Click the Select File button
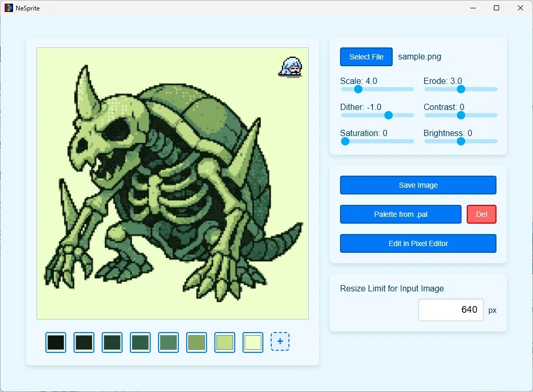 point(366,57)
